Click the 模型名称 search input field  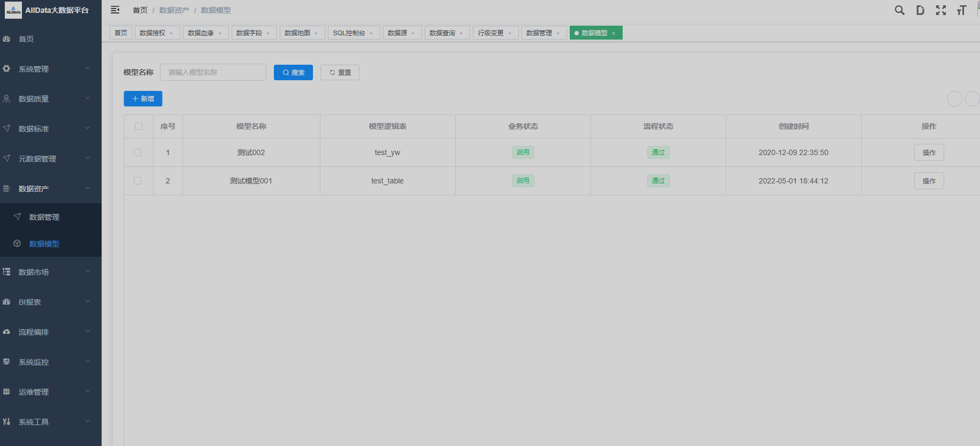(x=213, y=72)
